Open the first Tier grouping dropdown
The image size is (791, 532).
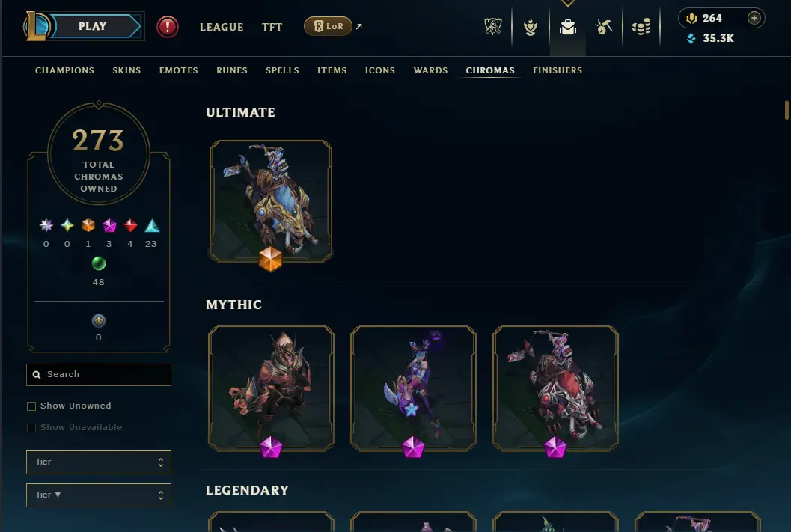[x=99, y=462]
